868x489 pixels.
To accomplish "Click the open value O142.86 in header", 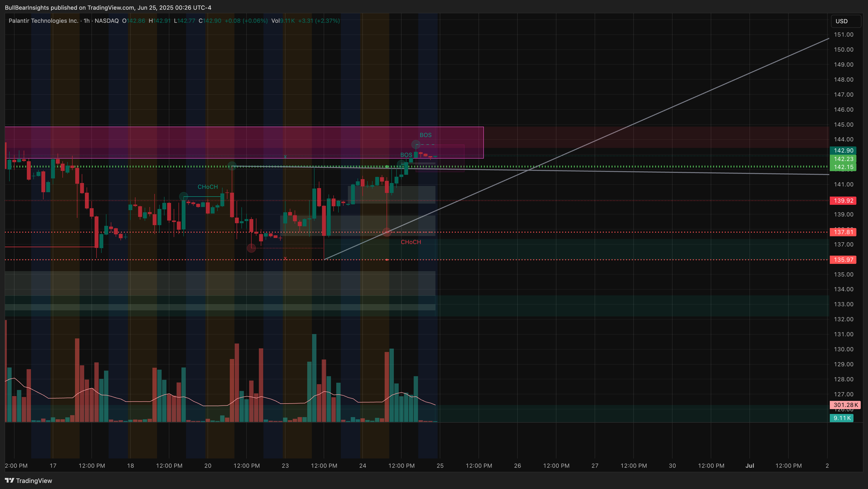I will click(x=134, y=21).
